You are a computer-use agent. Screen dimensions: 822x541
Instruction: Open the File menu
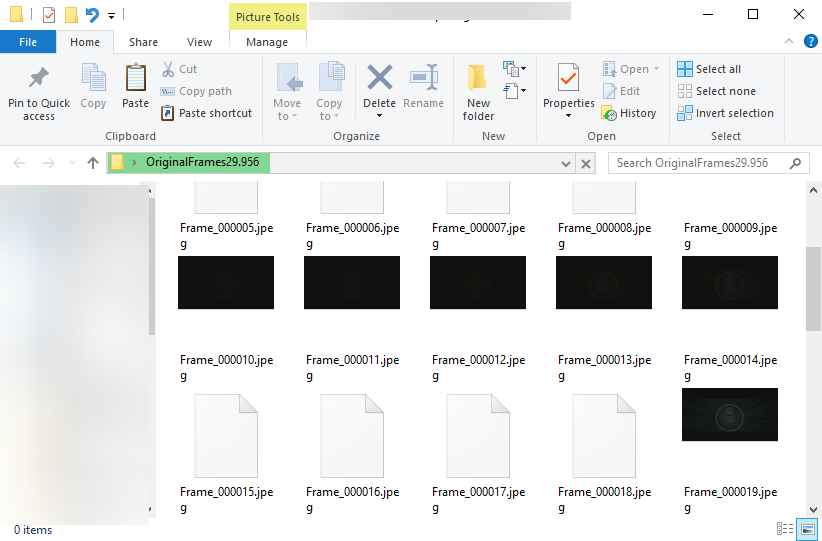28,42
